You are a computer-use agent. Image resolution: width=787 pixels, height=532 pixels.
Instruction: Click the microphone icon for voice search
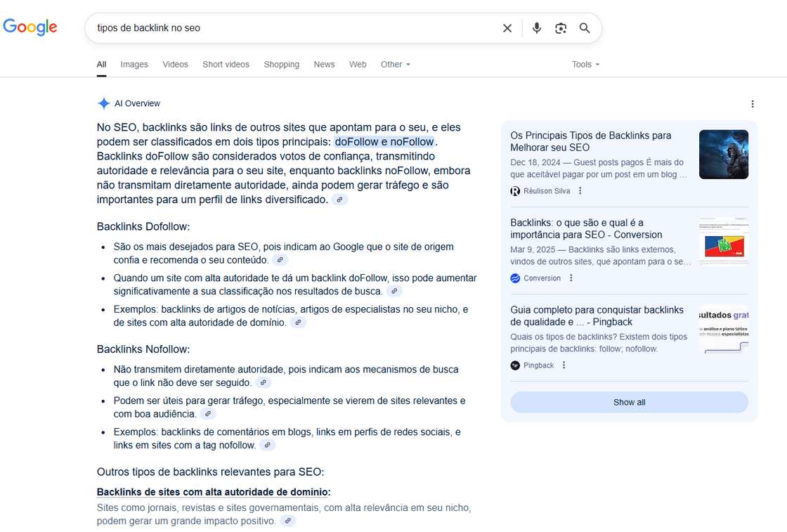[x=537, y=28]
